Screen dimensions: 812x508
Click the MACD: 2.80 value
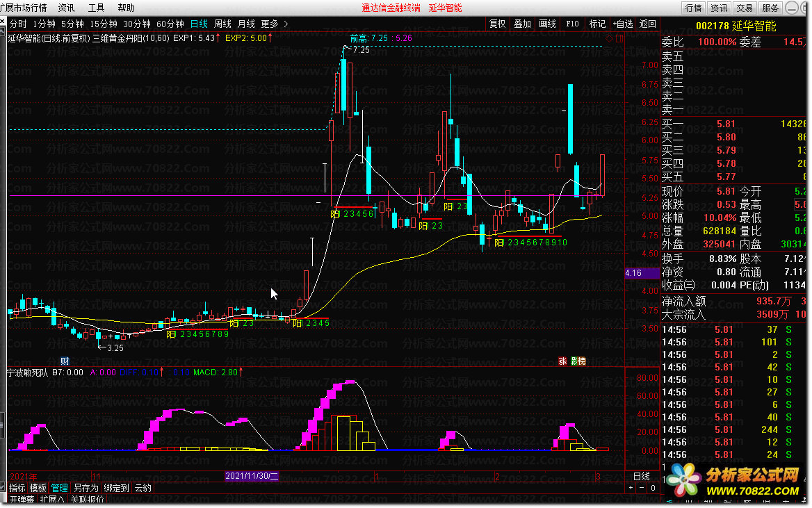click(216, 372)
